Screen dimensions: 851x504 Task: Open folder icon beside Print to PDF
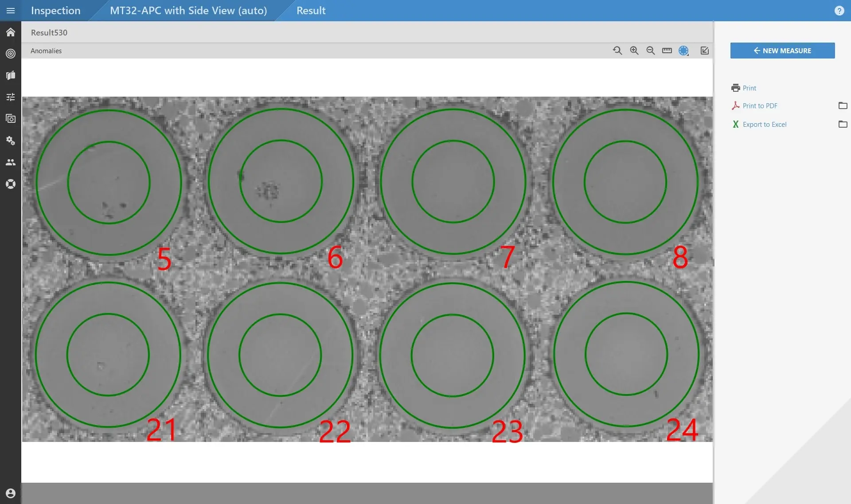(x=843, y=105)
